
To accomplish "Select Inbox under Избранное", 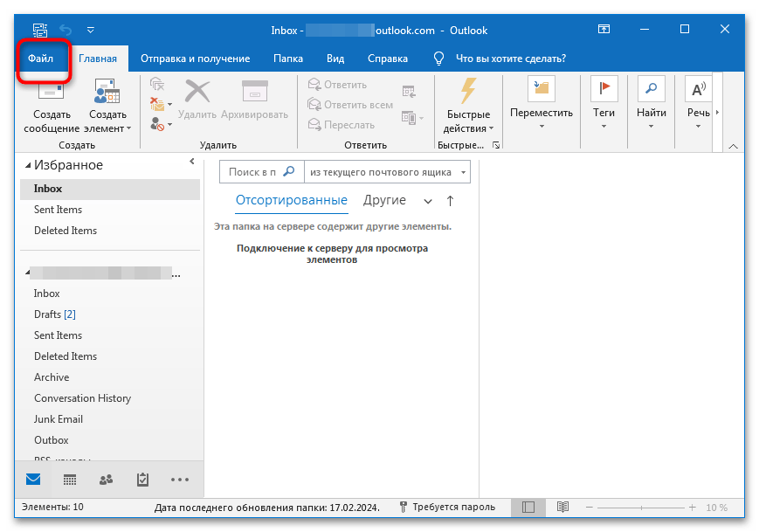I will click(110, 189).
